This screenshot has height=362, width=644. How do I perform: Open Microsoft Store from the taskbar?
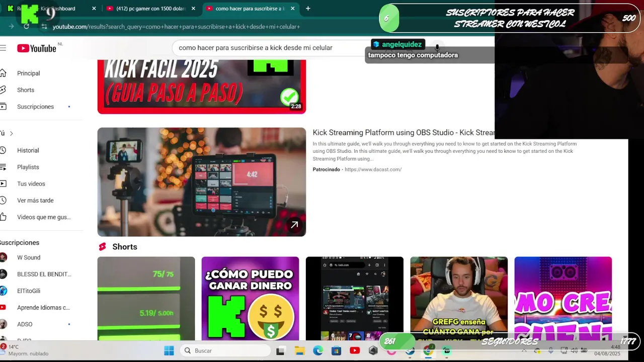pos(336,350)
